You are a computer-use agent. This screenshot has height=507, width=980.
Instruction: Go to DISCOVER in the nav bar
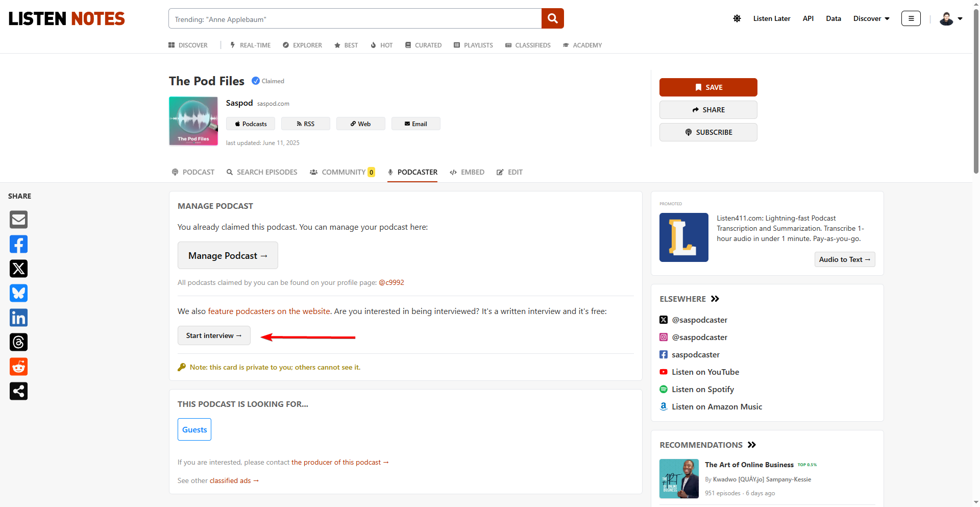pyautogui.click(x=188, y=45)
